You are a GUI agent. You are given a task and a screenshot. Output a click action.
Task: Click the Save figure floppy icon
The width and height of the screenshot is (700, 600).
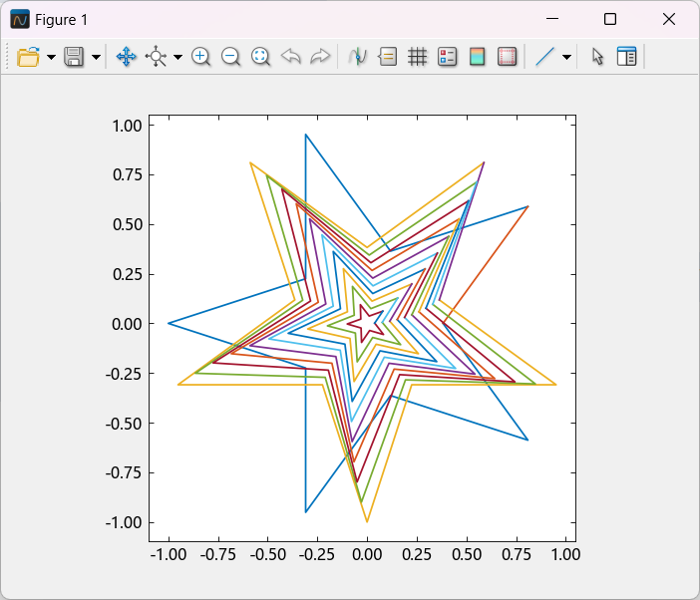(x=74, y=57)
